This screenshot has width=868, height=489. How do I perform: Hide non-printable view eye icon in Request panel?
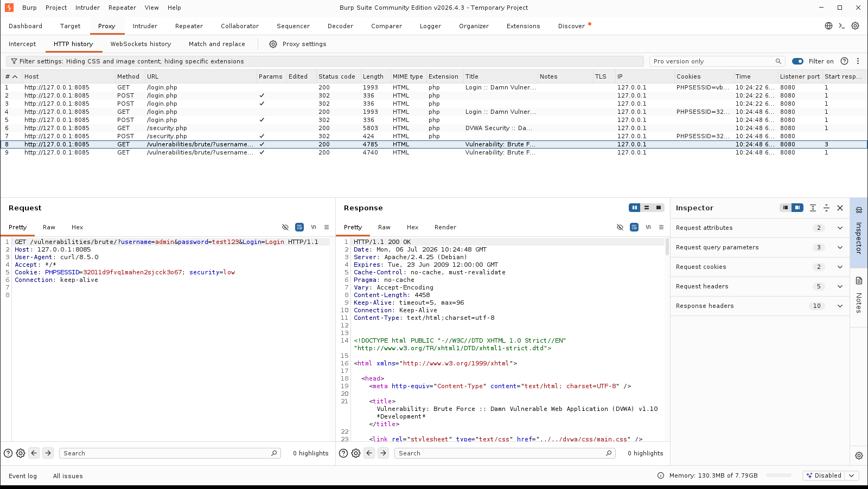(x=285, y=227)
